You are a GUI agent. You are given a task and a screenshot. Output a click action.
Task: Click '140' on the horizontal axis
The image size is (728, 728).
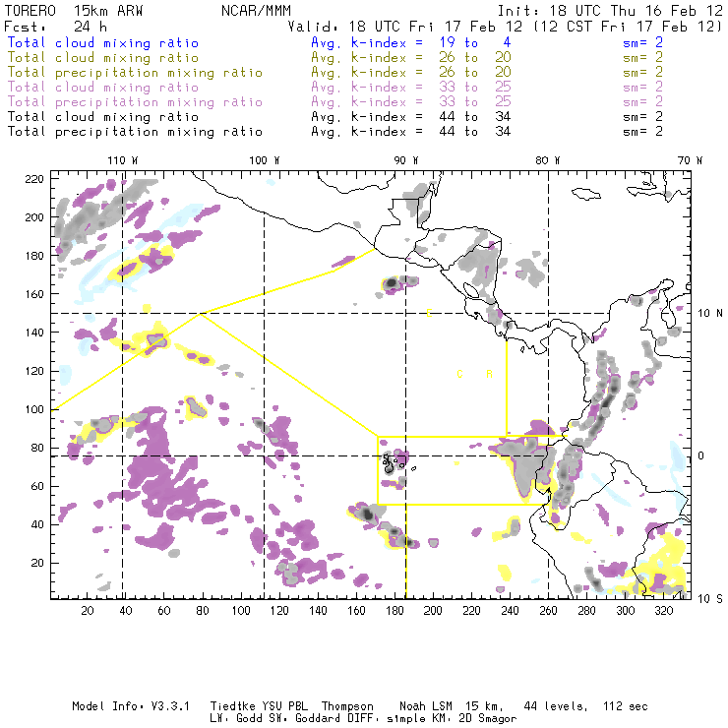[x=318, y=611]
